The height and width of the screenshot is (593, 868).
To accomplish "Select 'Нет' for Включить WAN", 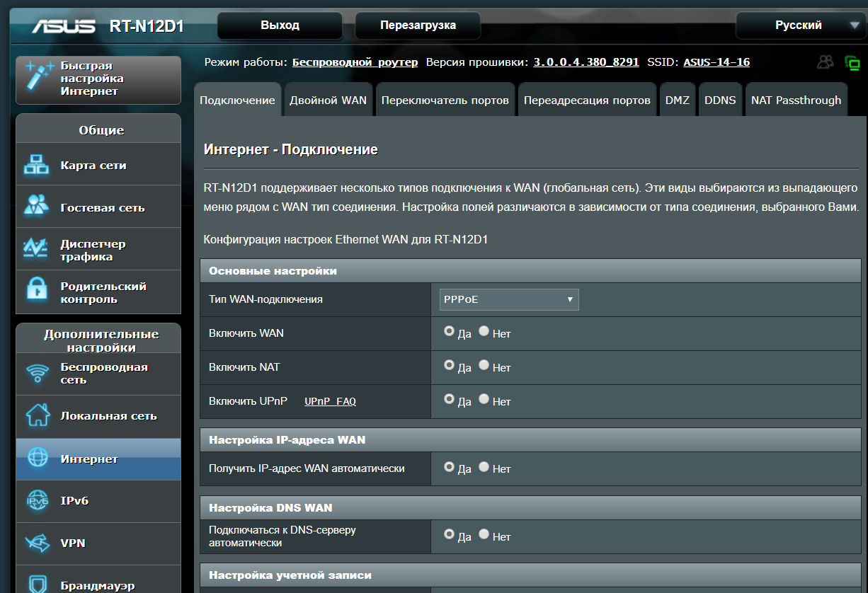I will click(x=484, y=331).
